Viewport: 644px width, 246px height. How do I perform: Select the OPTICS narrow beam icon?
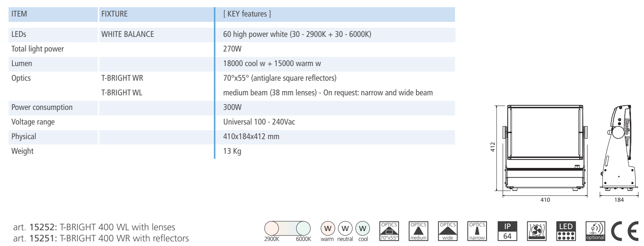click(477, 231)
